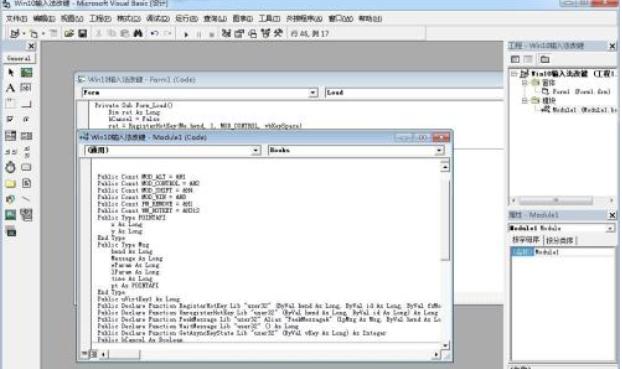Open the Form object dropdown in Form1 window
This screenshot has height=369, width=622.
tap(313, 93)
